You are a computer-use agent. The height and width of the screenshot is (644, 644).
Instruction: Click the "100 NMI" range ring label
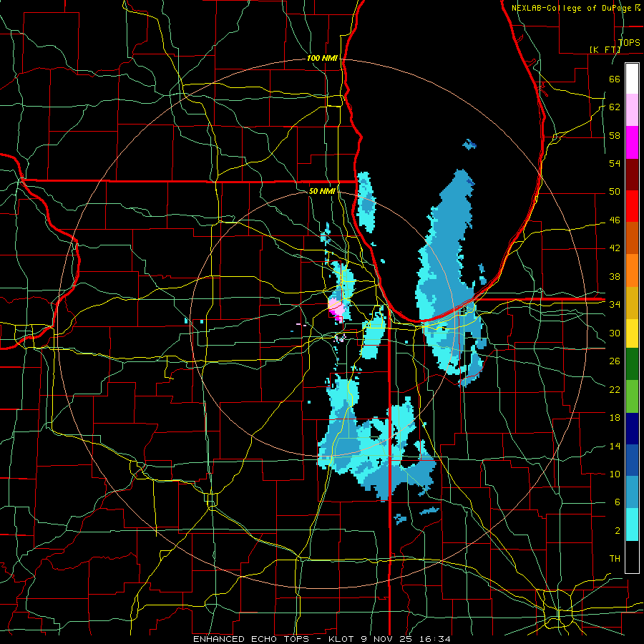pyautogui.click(x=322, y=59)
